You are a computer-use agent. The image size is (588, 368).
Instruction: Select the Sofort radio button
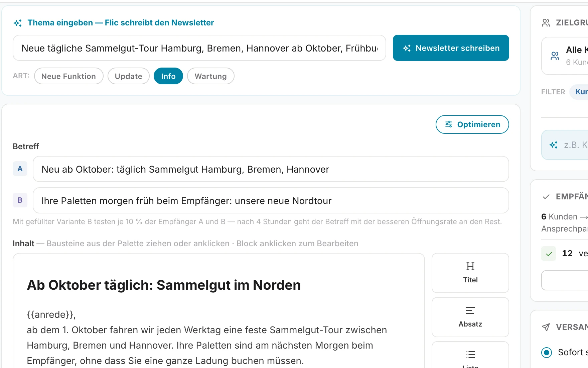[547, 352]
